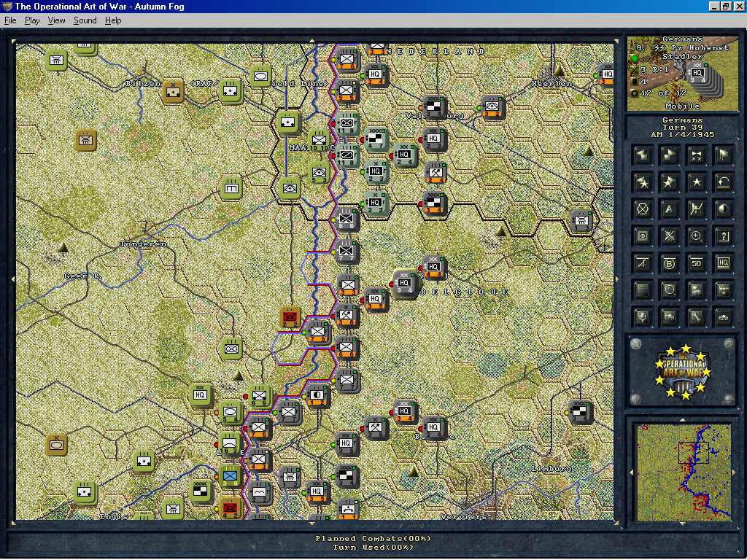The height and width of the screenshot is (560, 747).
Task: Click the small unit counter button
Action: [x=642, y=237]
